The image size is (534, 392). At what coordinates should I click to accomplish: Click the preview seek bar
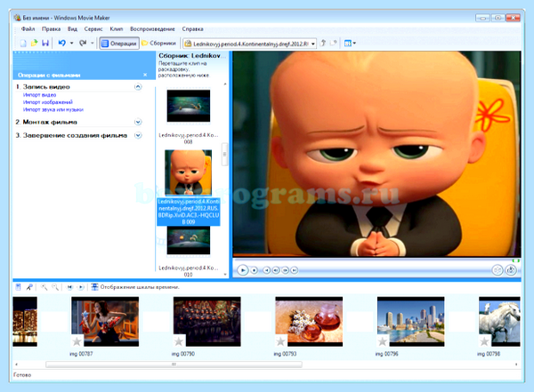tap(376, 260)
